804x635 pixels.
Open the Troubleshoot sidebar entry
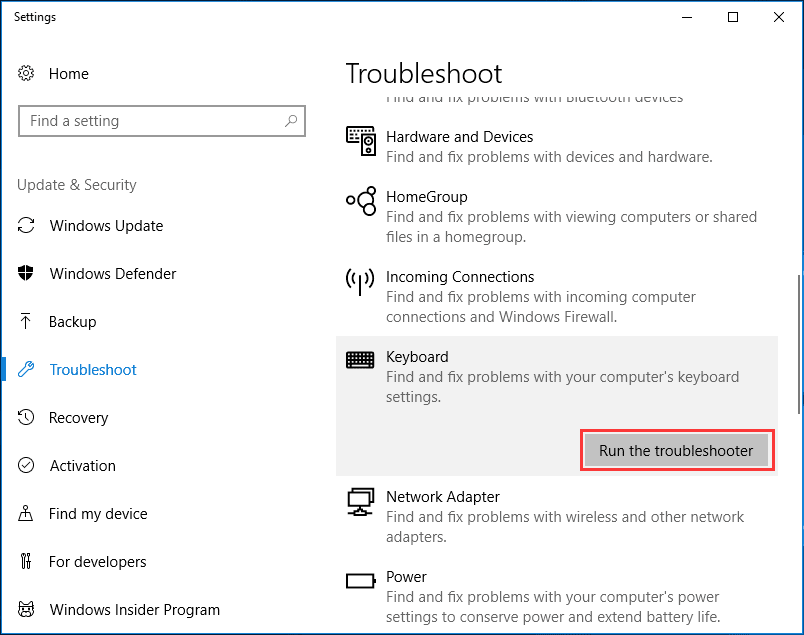[x=91, y=370]
